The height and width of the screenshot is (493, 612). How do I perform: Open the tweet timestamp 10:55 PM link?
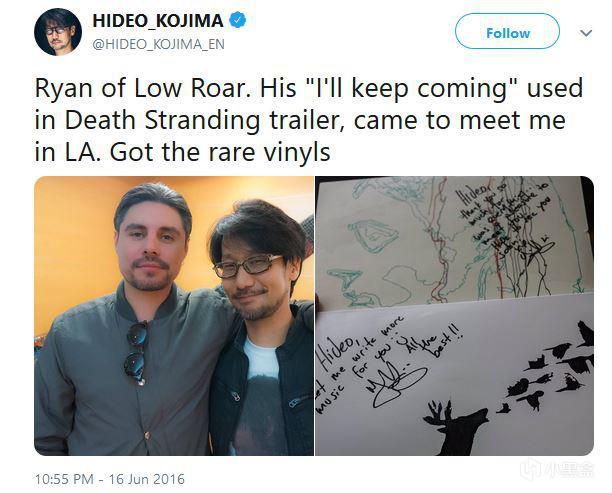[64, 479]
